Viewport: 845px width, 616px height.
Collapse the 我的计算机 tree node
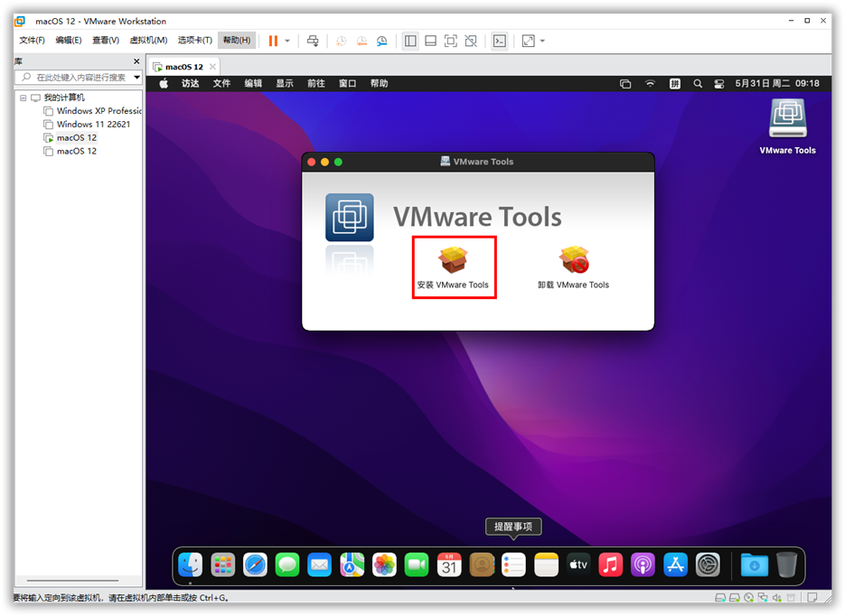[x=23, y=98]
